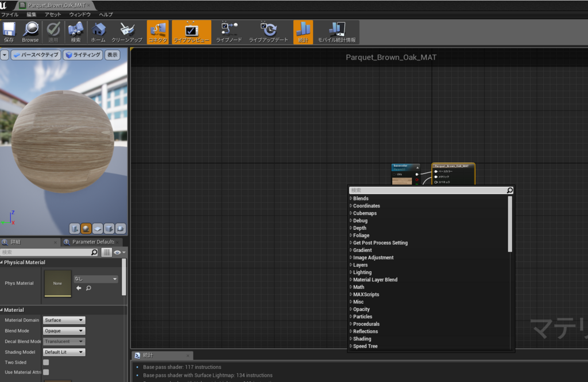Click the クリーンアップ (Clean Up) icon
588x382 pixels.
click(x=127, y=32)
